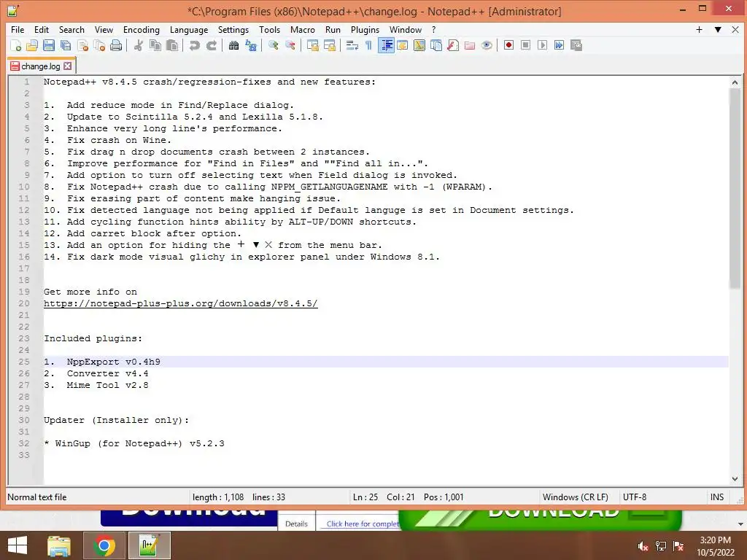Image resolution: width=747 pixels, height=560 pixels.
Task: Open the Window menu
Action: click(x=406, y=29)
